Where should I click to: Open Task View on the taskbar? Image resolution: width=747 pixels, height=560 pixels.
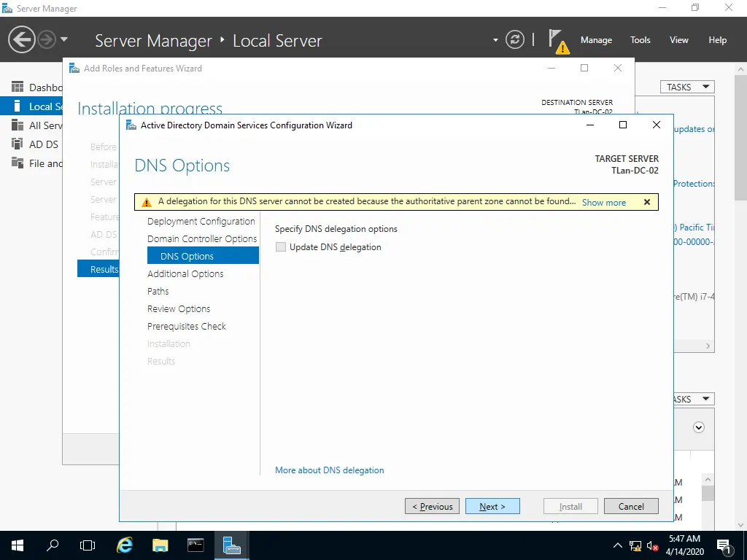click(x=88, y=545)
